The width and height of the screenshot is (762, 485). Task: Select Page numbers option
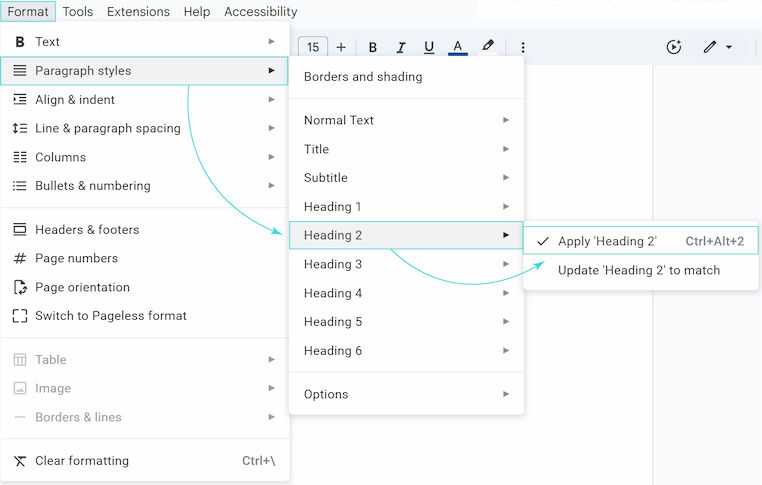(x=145, y=258)
